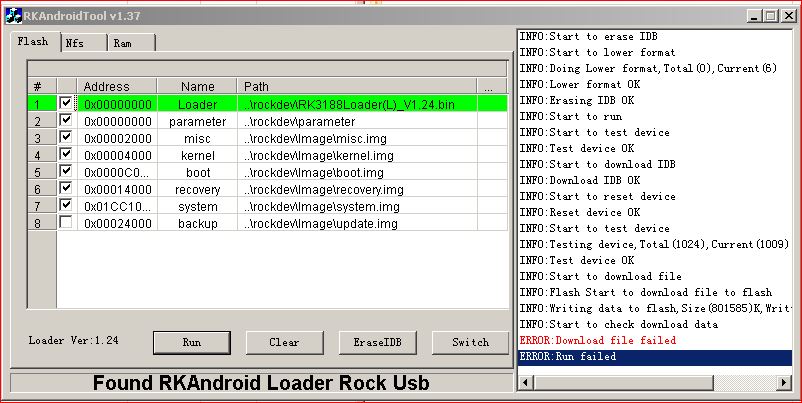Select the 'INFO:Writing data to flash' log line
The width and height of the screenshot is (802, 403).
[x=655, y=308]
